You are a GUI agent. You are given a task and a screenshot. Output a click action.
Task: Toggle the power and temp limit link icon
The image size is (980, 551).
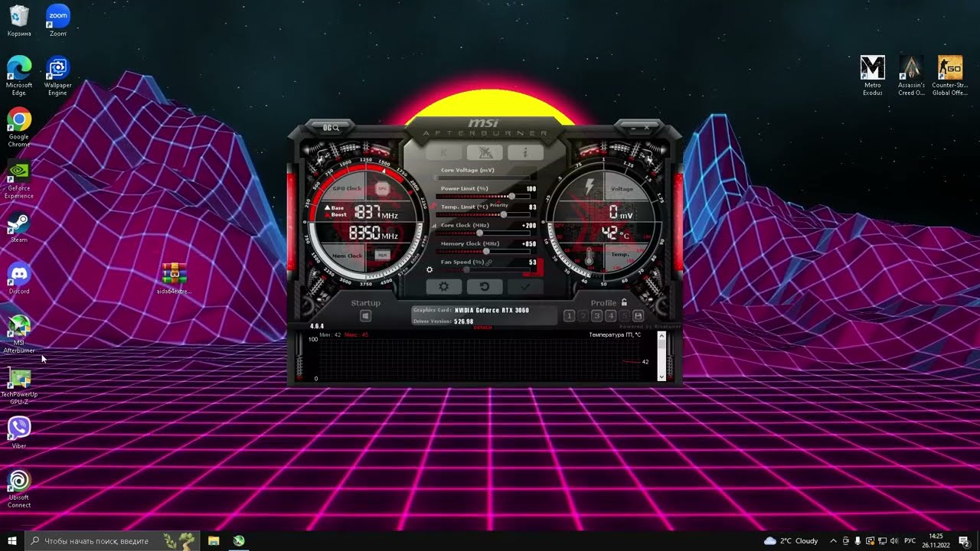(x=433, y=206)
